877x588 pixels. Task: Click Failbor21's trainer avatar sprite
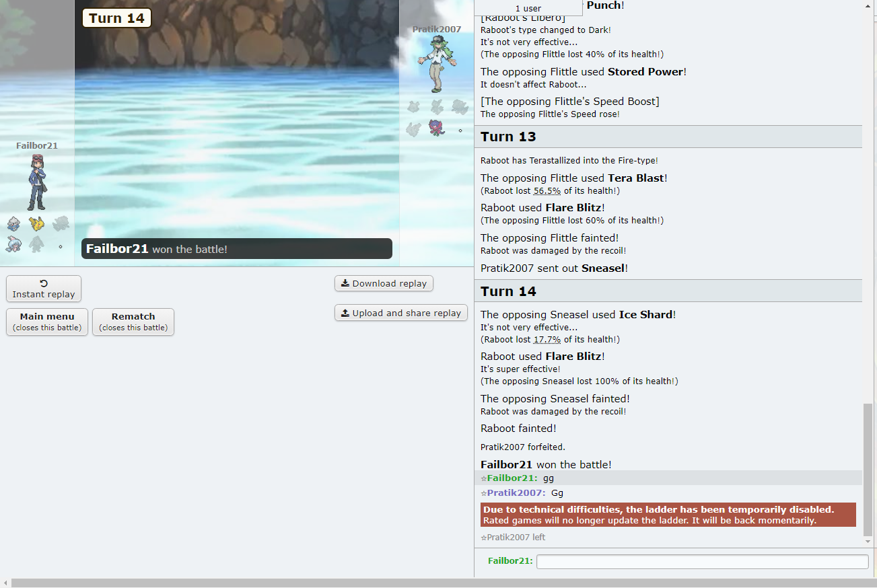36,182
